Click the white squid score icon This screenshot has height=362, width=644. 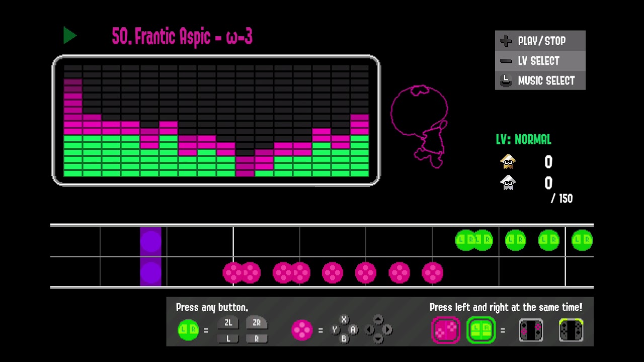[508, 182]
